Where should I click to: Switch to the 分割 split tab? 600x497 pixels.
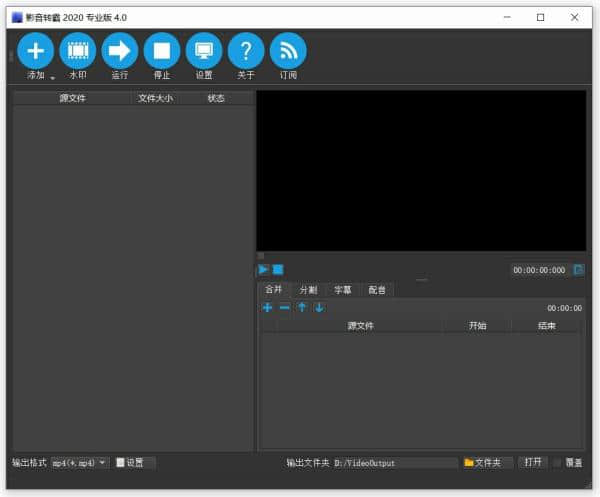[308, 290]
